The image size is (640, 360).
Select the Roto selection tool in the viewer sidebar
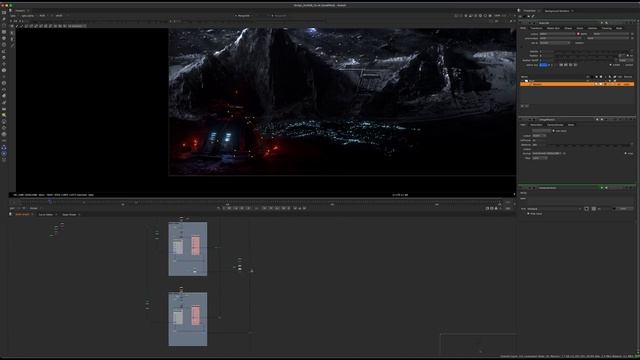coord(12,33)
